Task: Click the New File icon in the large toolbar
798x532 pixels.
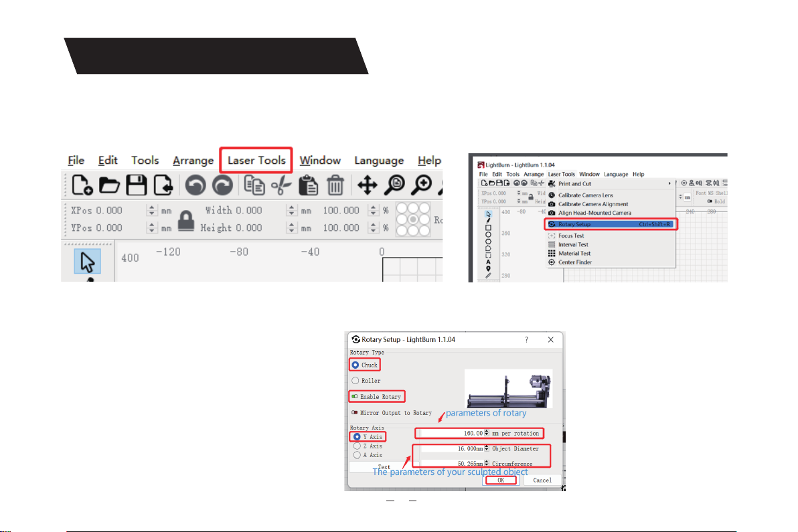Action: click(82, 185)
